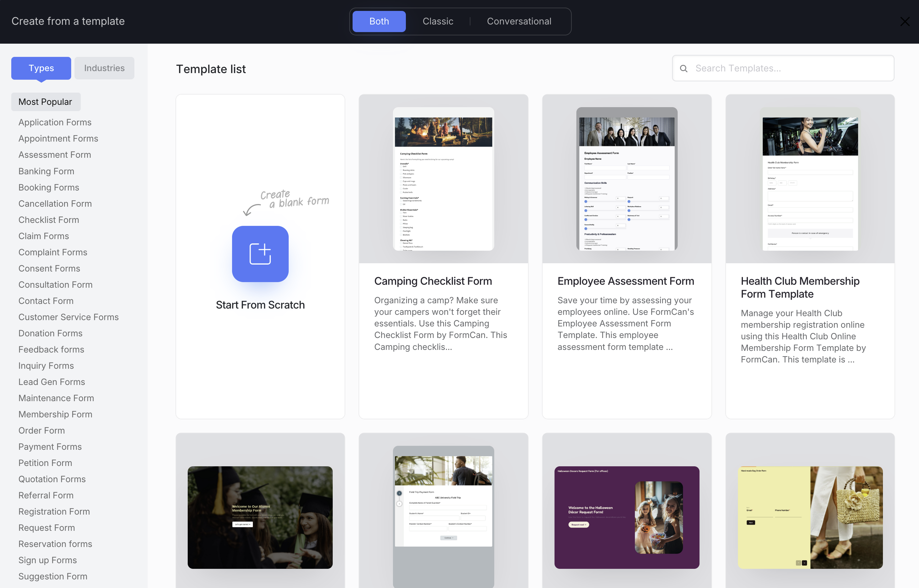Click the search magnifier icon

(x=684, y=68)
